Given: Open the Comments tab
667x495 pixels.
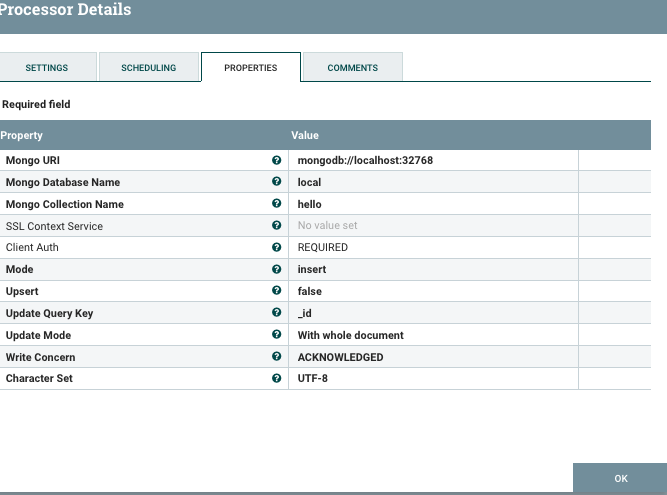Looking at the screenshot, I should coord(352,68).
